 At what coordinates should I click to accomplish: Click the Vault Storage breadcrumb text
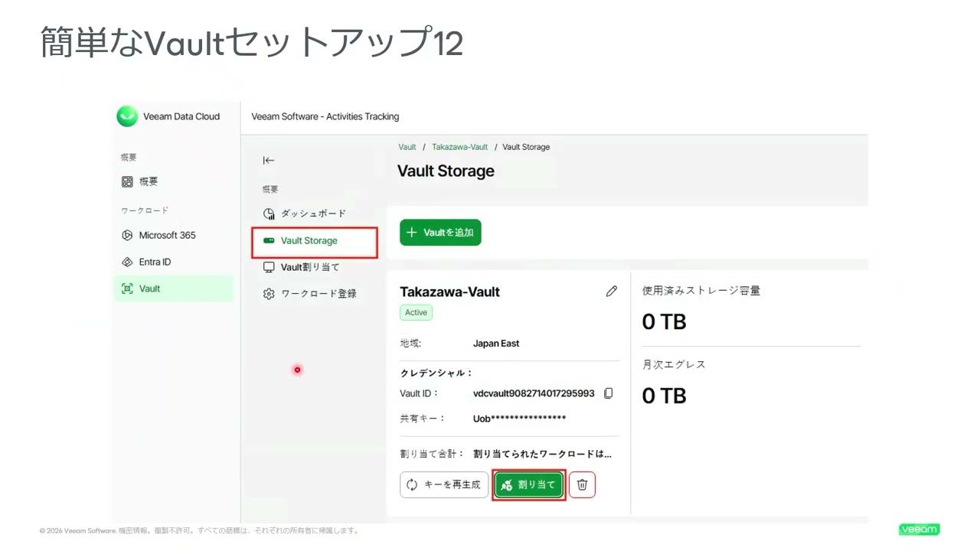pyautogui.click(x=526, y=147)
